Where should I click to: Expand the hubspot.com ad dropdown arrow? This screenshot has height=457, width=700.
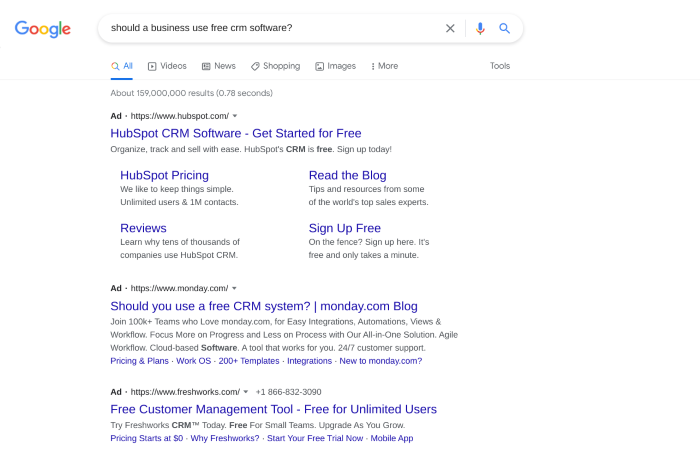pos(235,116)
